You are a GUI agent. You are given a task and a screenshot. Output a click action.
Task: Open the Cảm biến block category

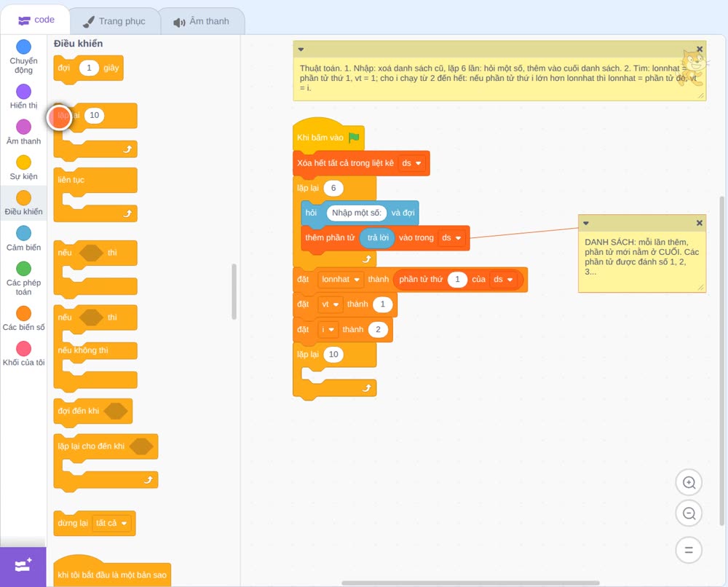coord(24,239)
